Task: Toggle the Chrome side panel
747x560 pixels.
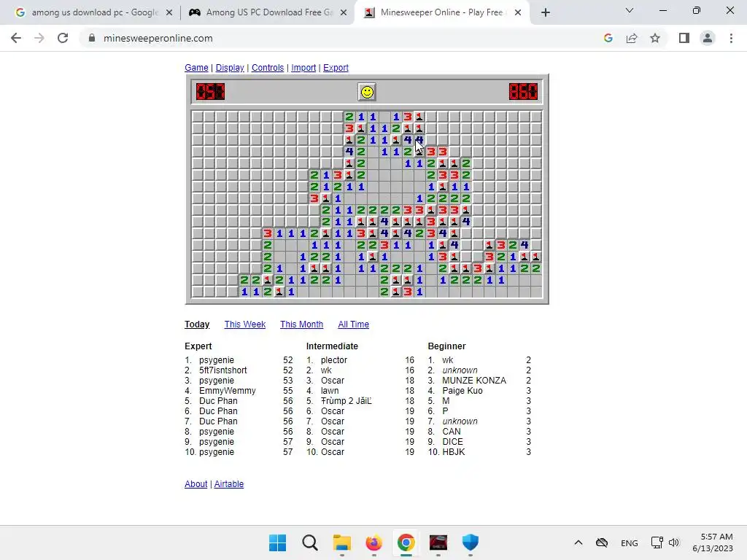Action: click(x=684, y=38)
